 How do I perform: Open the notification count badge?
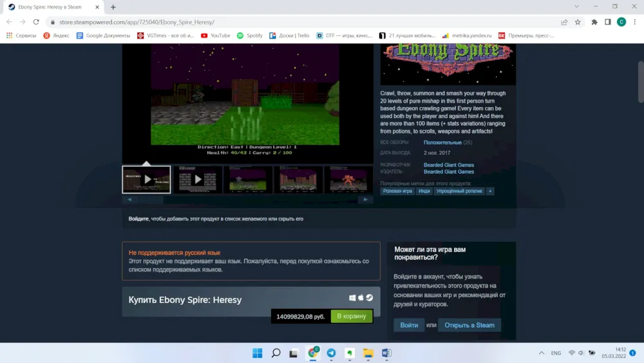[x=633, y=353]
